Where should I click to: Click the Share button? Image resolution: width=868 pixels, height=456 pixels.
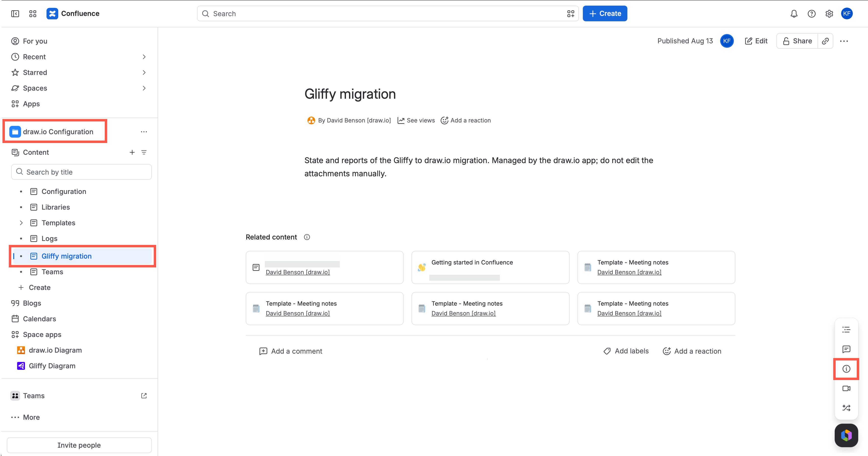click(x=797, y=41)
